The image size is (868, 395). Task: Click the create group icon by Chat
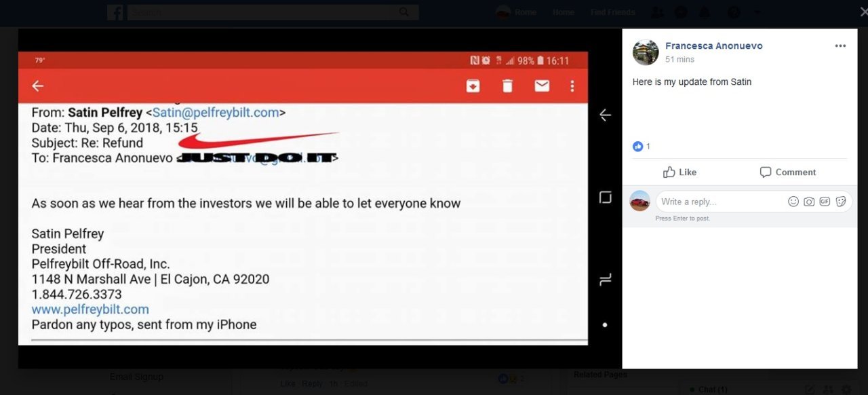click(828, 390)
